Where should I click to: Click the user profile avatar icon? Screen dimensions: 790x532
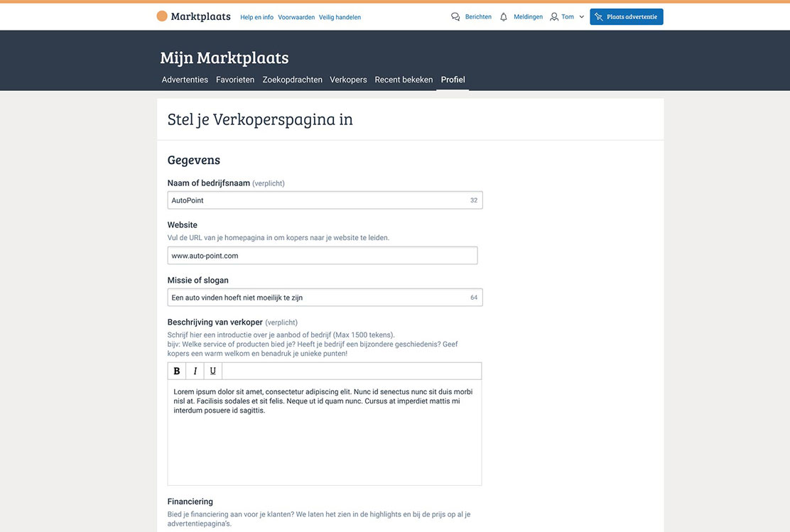coord(553,16)
